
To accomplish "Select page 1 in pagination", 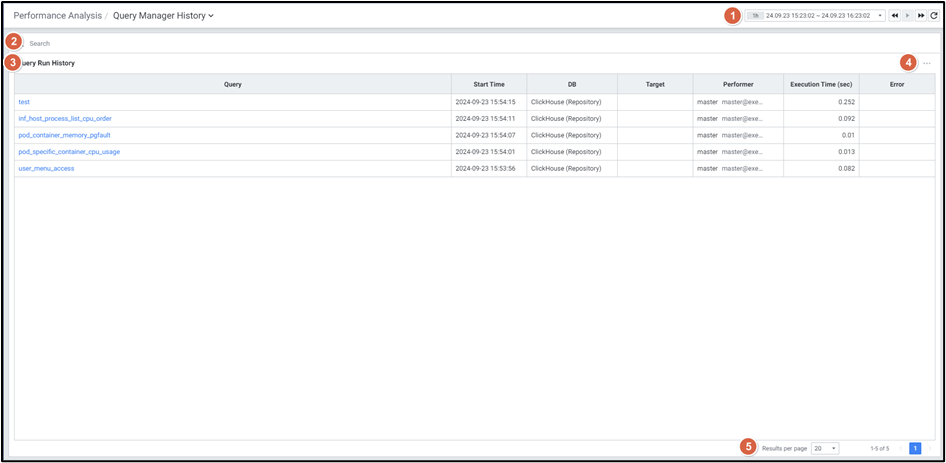I will (x=915, y=448).
